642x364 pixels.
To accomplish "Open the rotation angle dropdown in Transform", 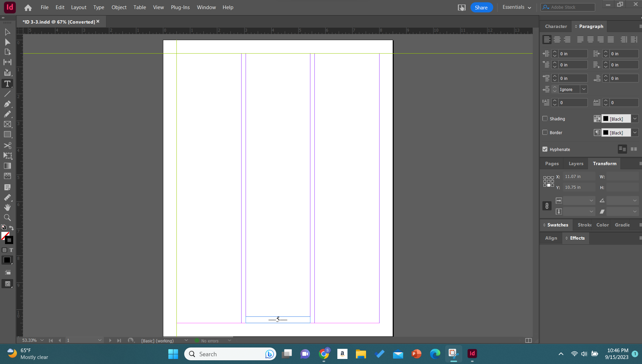I will [x=635, y=201].
